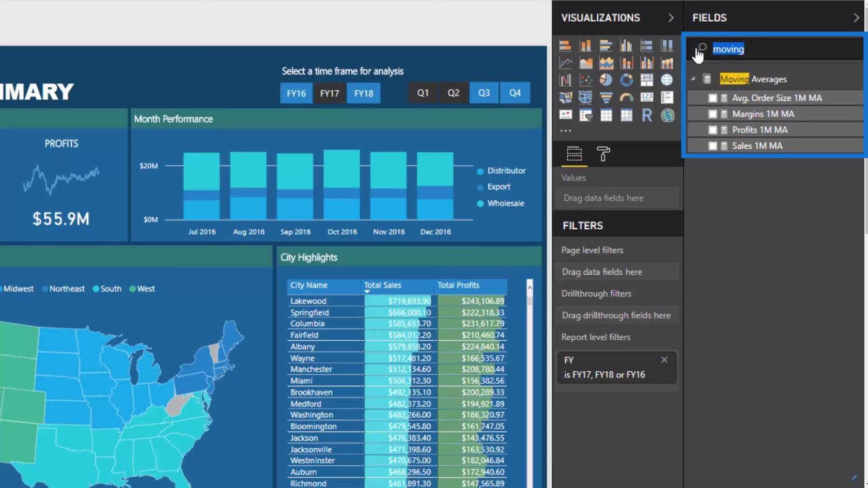The height and width of the screenshot is (488, 868).
Task: Switch to the Fields well tab
Action: [575, 154]
